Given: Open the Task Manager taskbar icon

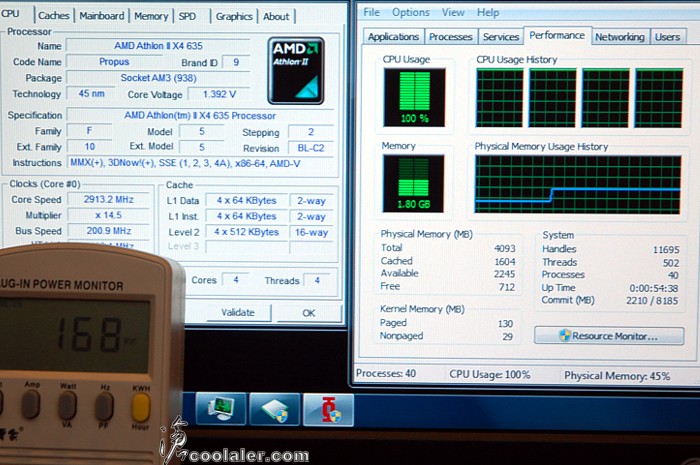Looking at the screenshot, I should click(221, 409).
